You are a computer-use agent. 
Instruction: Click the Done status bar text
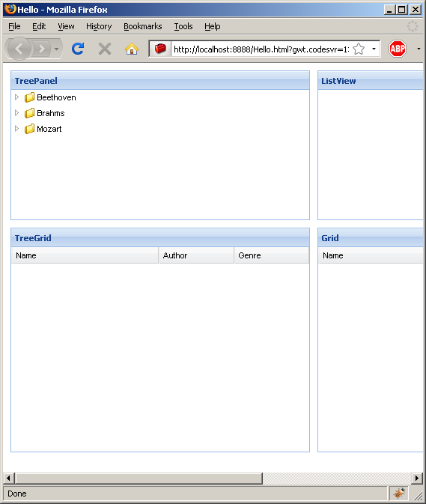point(17,494)
